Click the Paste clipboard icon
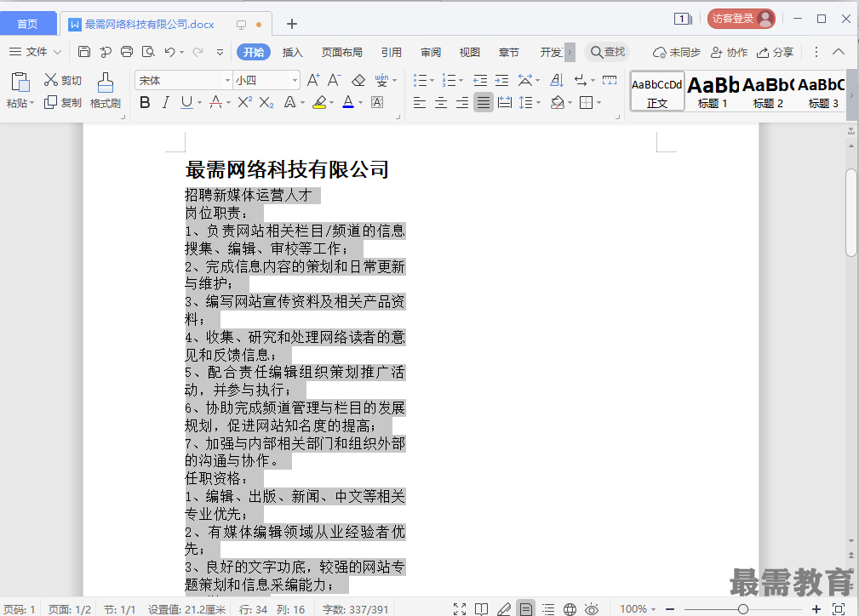The width and height of the screenshot is (859, 616). click(x=20, y=83)
